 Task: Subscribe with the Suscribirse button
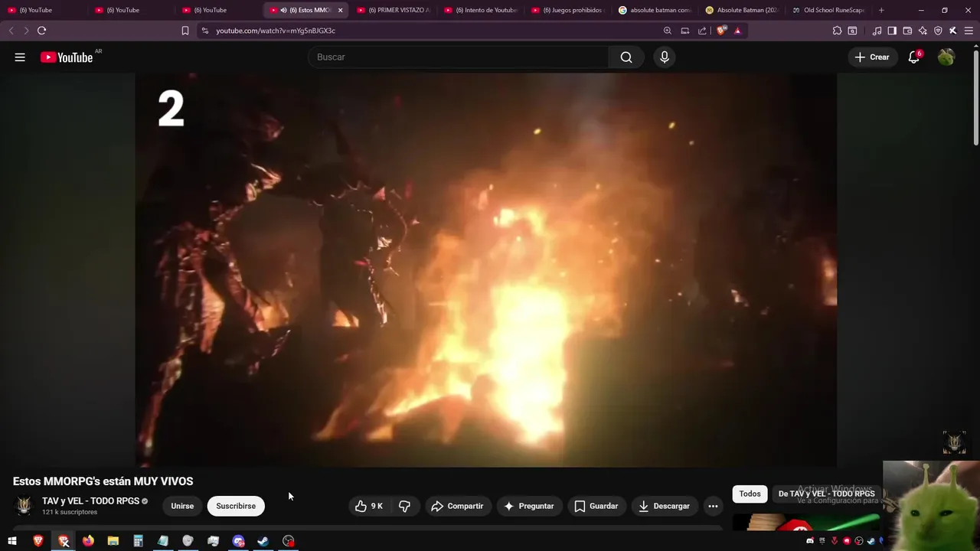[236, 506]
